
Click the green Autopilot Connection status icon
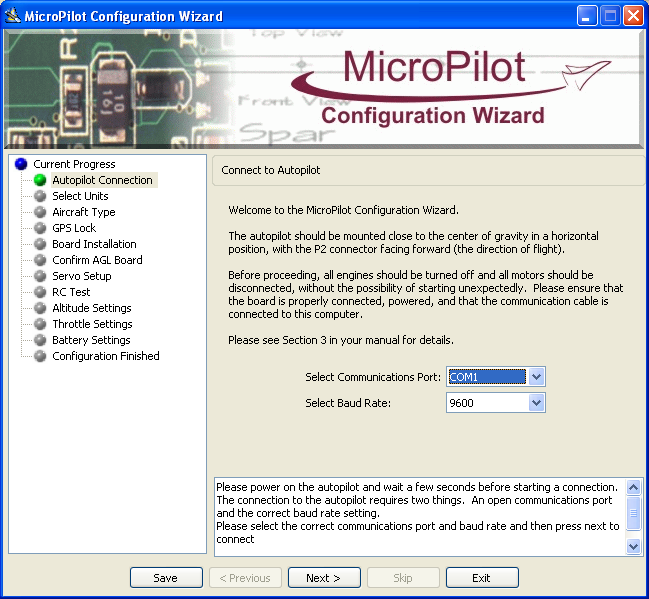pyautogui.click(x=40, y=180)
